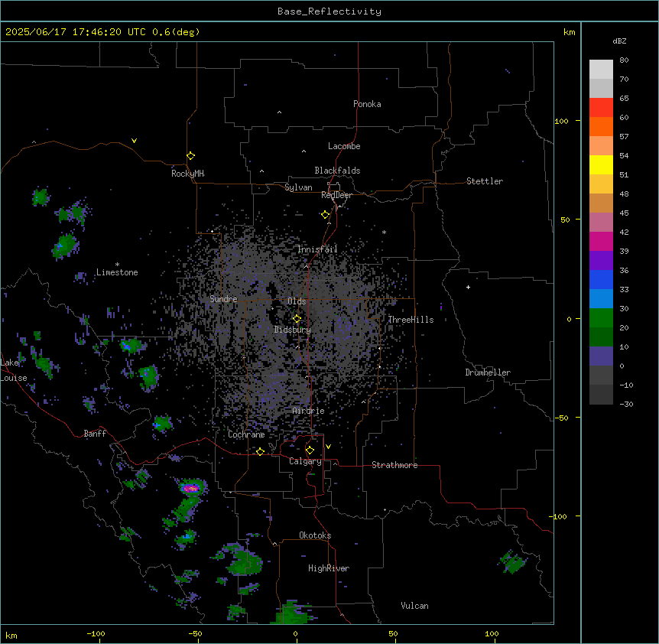Click the Strathmore town label
This screenshot has height=644, width=659.
tap(394, 465)
